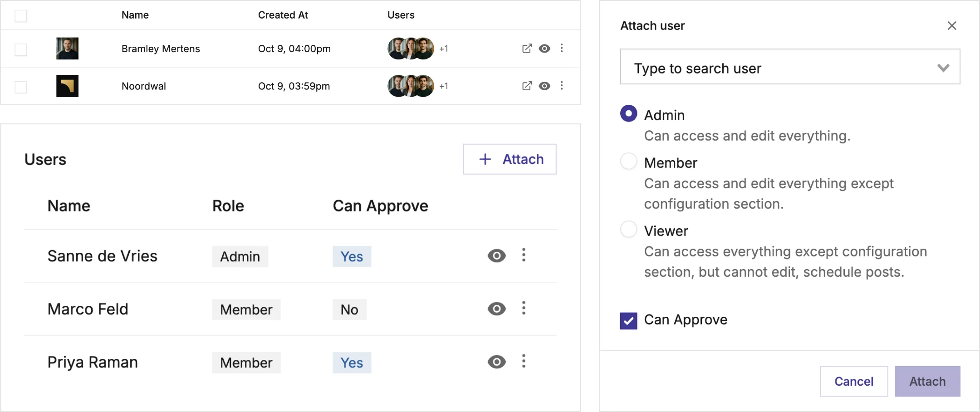Open more options for Noordwal
The image size is (980, 412).
(562, 85)
